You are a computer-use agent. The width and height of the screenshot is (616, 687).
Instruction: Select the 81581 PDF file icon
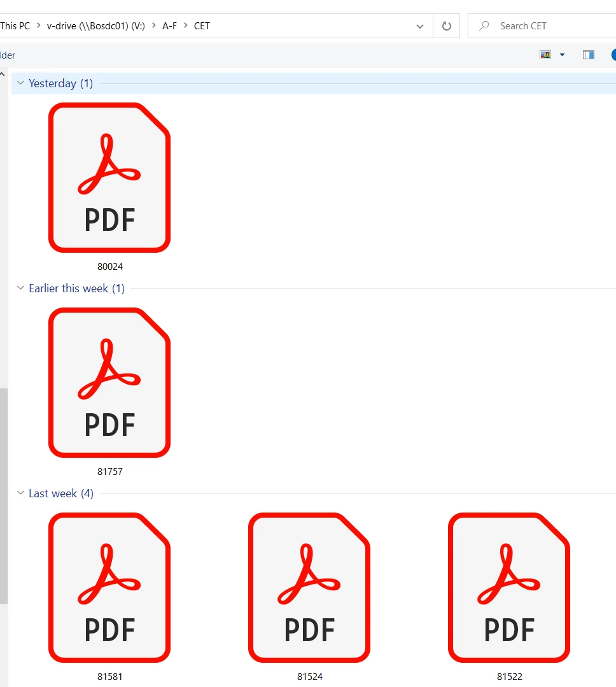[x=109, y=588]
